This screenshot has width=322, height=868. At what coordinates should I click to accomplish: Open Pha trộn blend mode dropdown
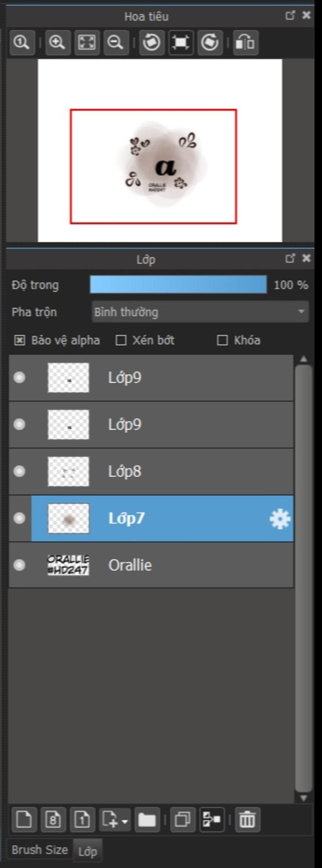[x=200, y=312]
